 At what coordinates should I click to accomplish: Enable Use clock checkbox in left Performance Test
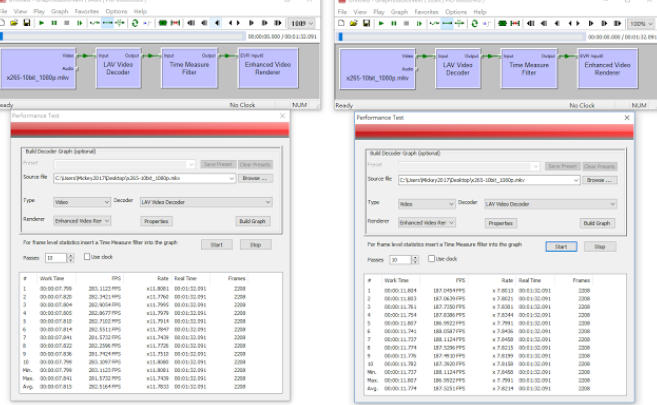tap(87, 257)
